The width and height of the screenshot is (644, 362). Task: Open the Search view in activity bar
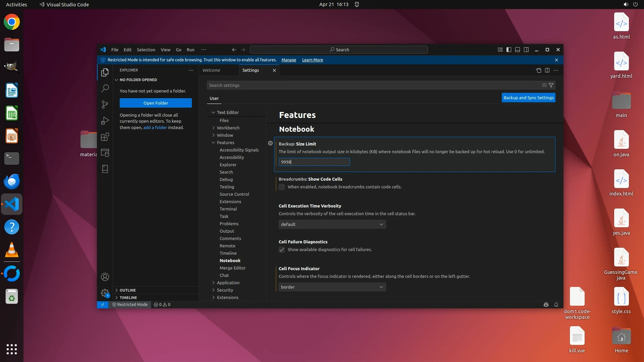pyautogui.click(x=105, y=88)
